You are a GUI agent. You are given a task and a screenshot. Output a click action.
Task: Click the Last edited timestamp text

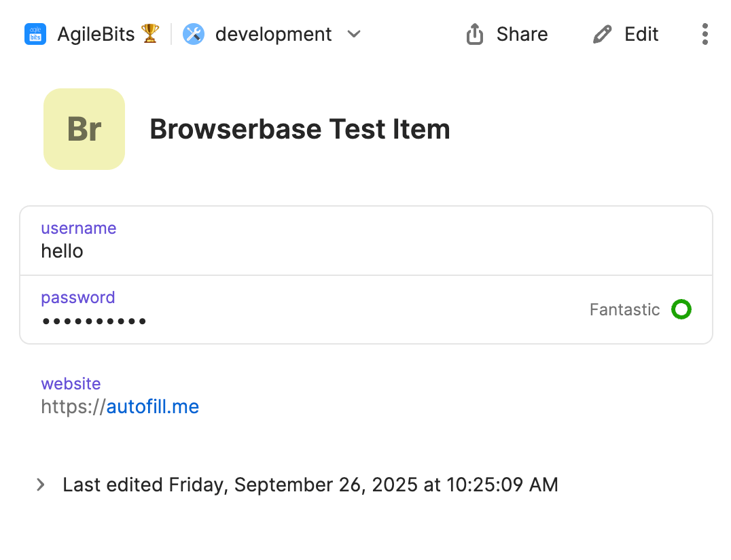pyautogui.click(x=310, y=485)
